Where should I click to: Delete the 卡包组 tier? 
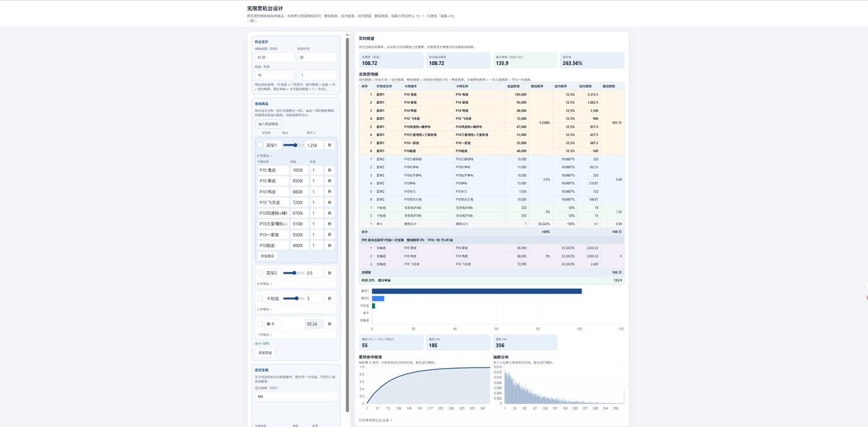pos(329,299)
